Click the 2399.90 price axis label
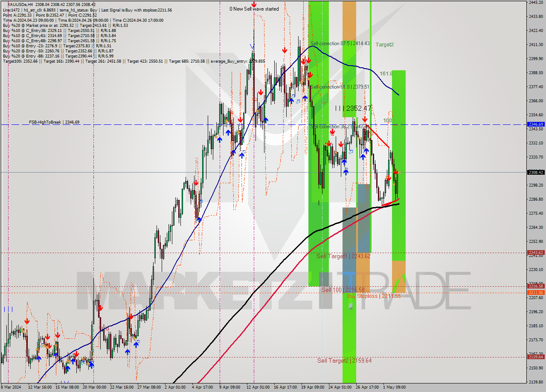546x392 pixels. [536, 59]
